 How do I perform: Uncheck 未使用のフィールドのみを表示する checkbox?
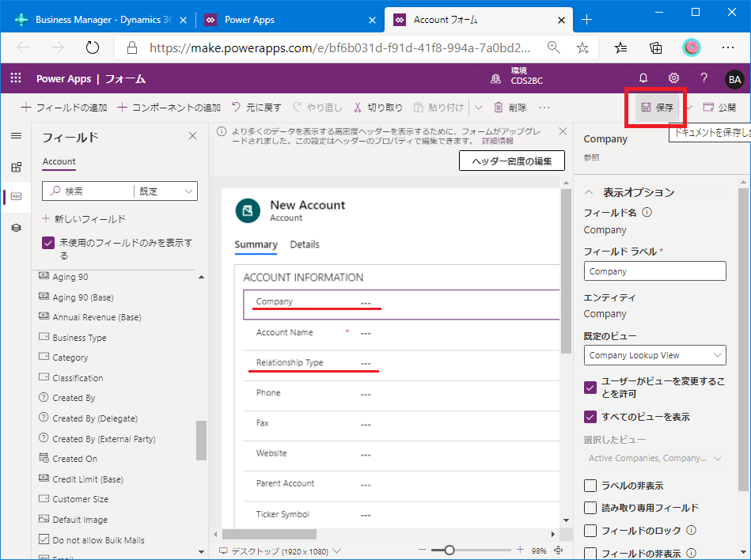pos(48,244)
